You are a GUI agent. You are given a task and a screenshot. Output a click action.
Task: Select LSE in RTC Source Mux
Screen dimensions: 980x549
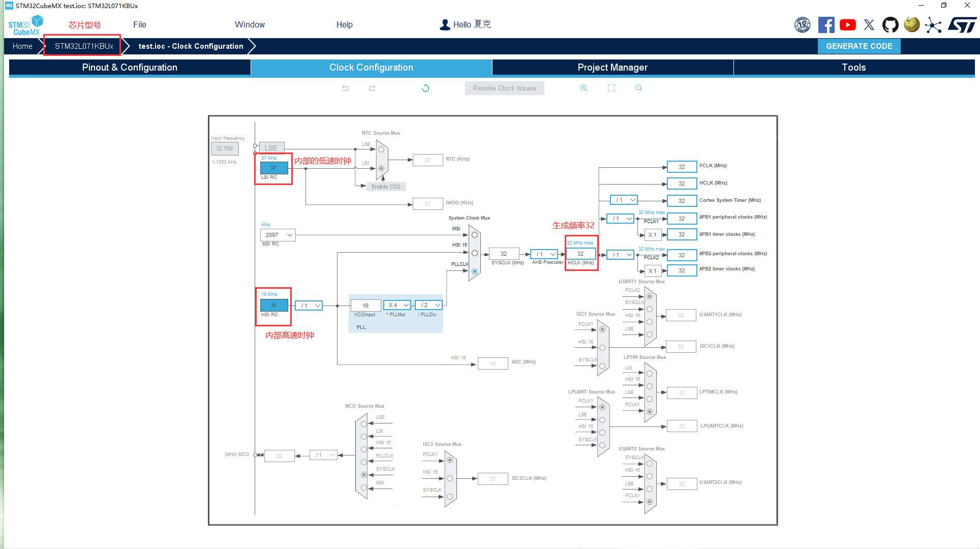[381, 149]
